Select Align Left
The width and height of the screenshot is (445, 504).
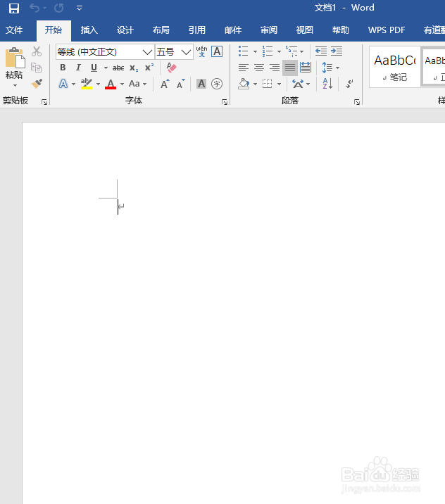click(244, 68)
